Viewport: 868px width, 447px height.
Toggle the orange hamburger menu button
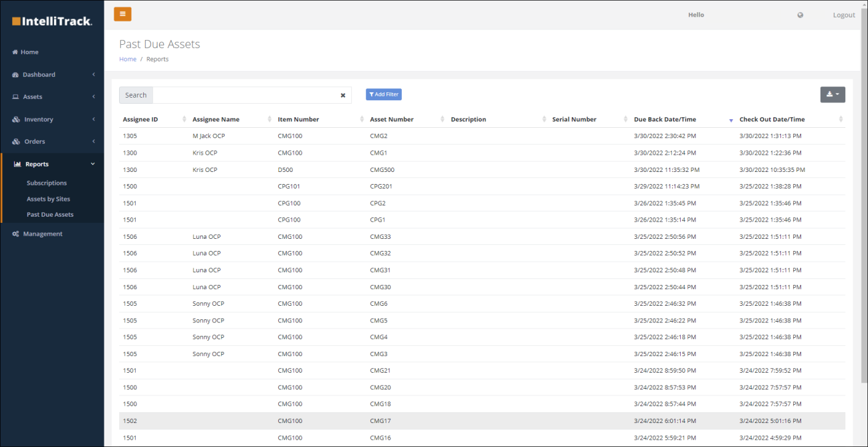122,14
